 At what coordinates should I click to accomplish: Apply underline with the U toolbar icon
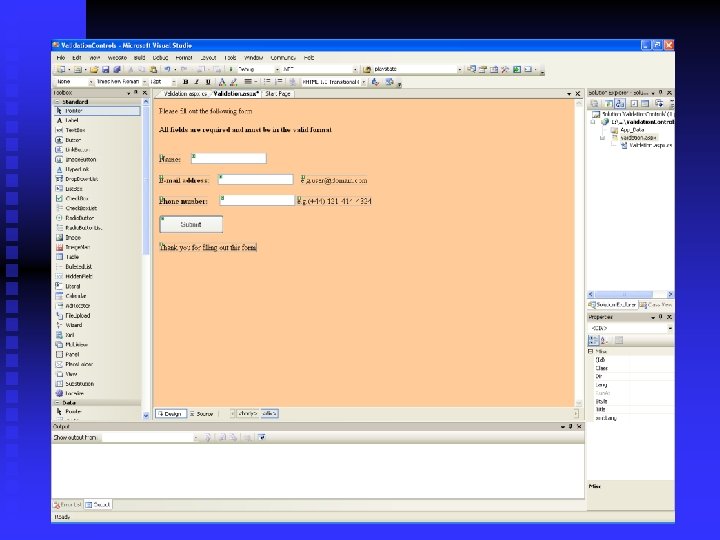click(208, 82)
